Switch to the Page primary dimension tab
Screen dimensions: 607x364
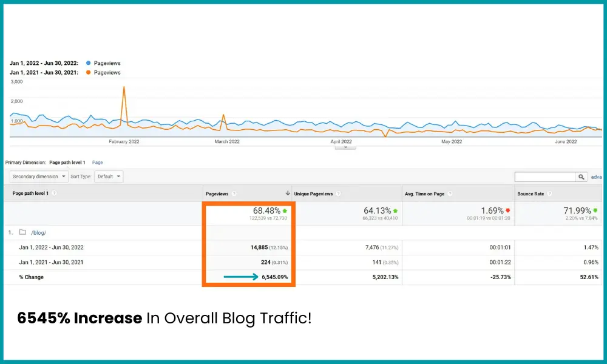tap(97, 162)
